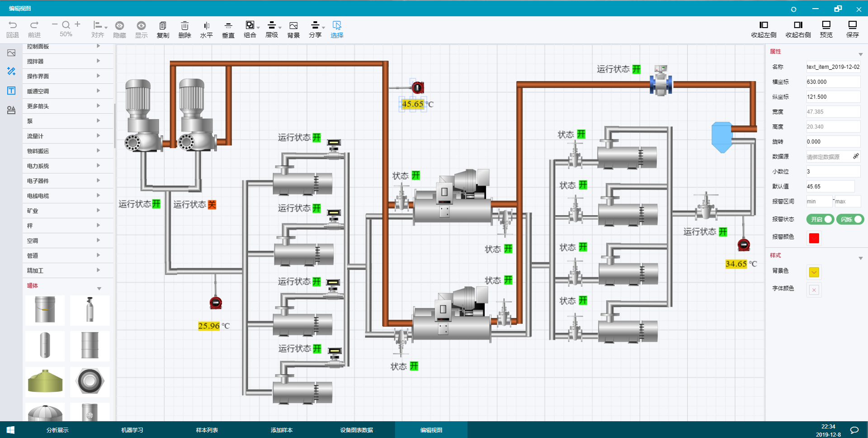Expand the 管道 pipe category
This screenshot has width=868, height=438.
coord(63,256)
